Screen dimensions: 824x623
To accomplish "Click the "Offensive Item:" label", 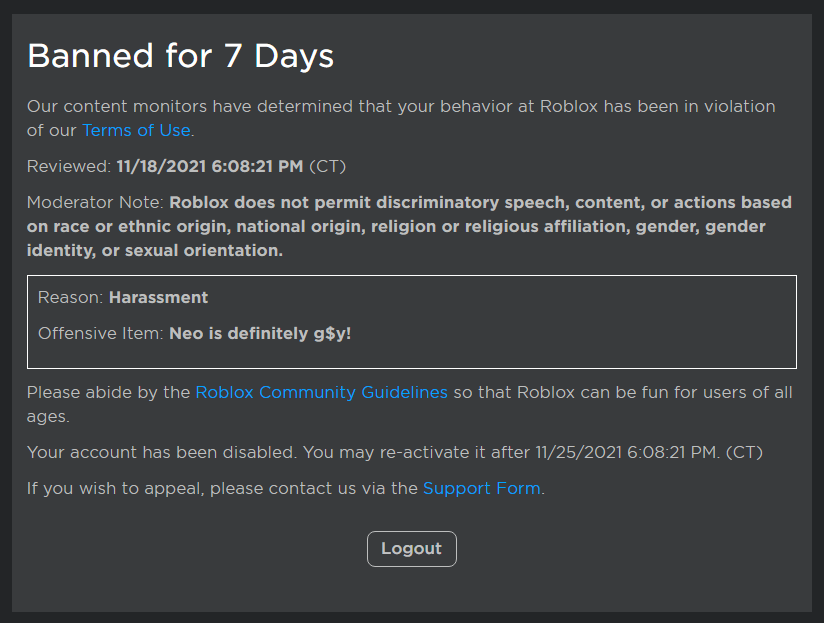I will (x=100, y=333).
